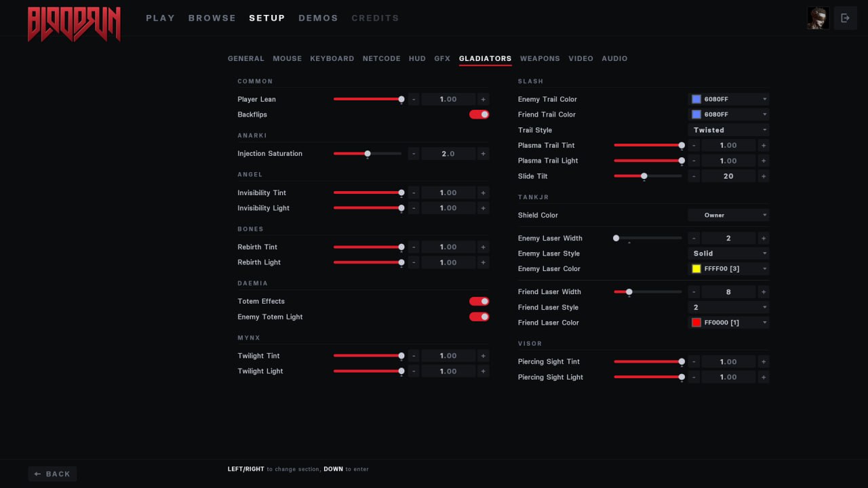
Task: Increase Injection Saturation with plus
Action: tap(483, 154)
